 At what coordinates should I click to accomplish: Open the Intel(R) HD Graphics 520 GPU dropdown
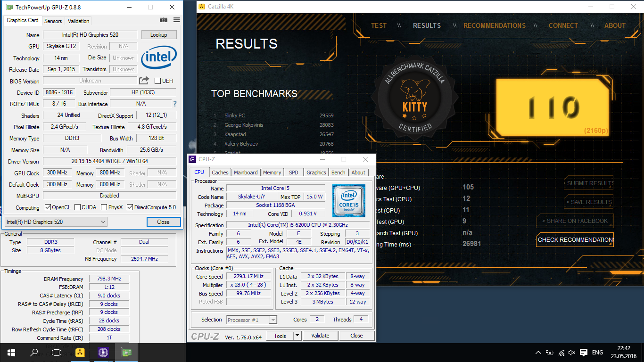(x=56, y=222)
